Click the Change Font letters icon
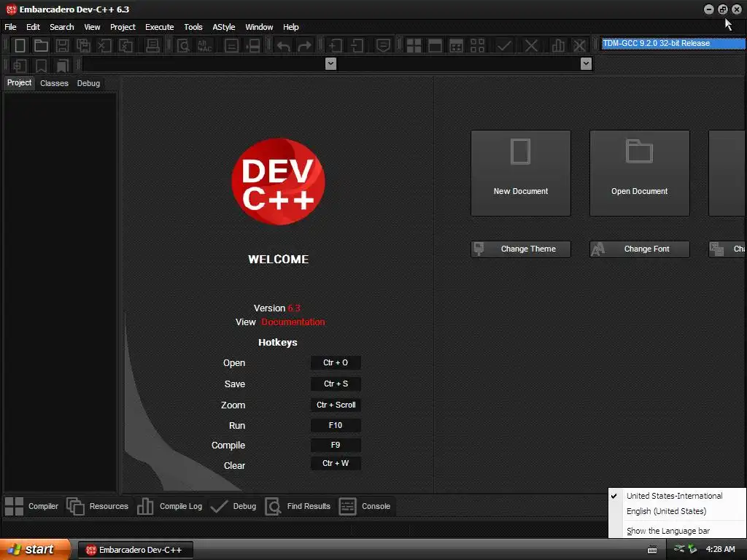The width and height of the screenshot is (747, 560). point(598,249)
